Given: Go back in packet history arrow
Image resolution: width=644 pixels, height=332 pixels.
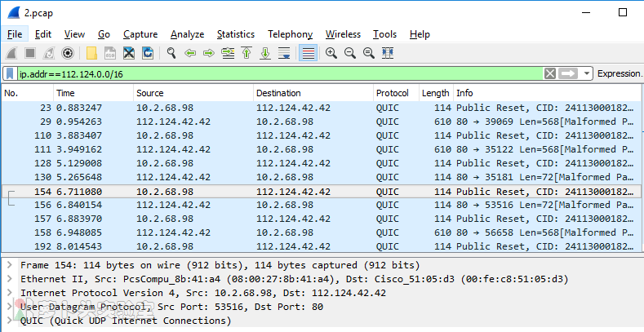Looking at the screenshot, I should [189, 53].
